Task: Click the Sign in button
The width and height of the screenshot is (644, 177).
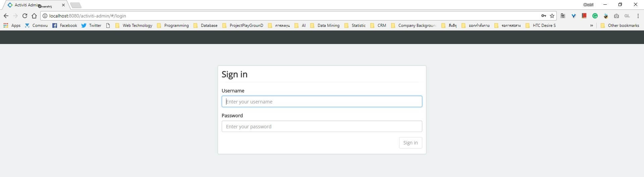Action: point(410,143)
